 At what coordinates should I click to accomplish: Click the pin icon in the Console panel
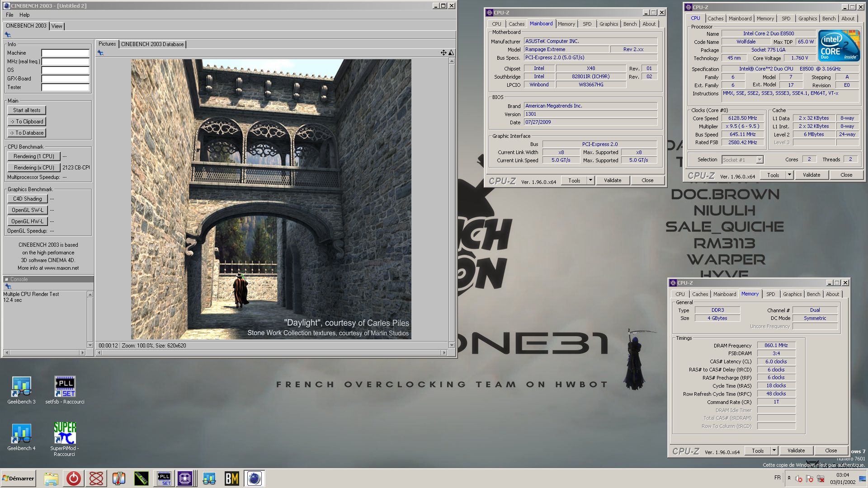click(x=8, y=286)
